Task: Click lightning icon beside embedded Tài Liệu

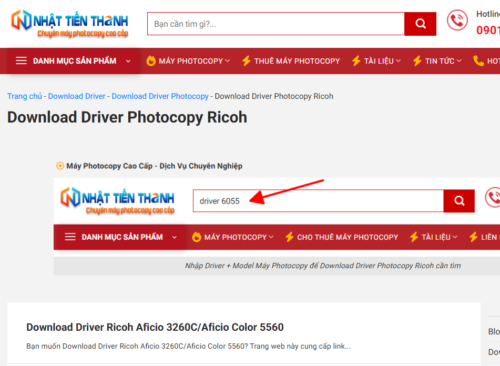Action: pyautogui.click(x=414, y=237)
